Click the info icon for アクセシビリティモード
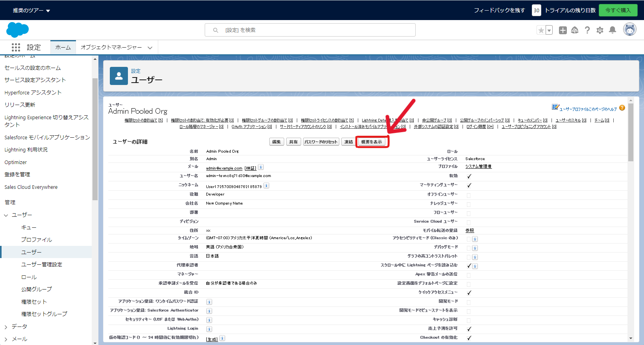This screenshot has height=345, width=644. 475,239
